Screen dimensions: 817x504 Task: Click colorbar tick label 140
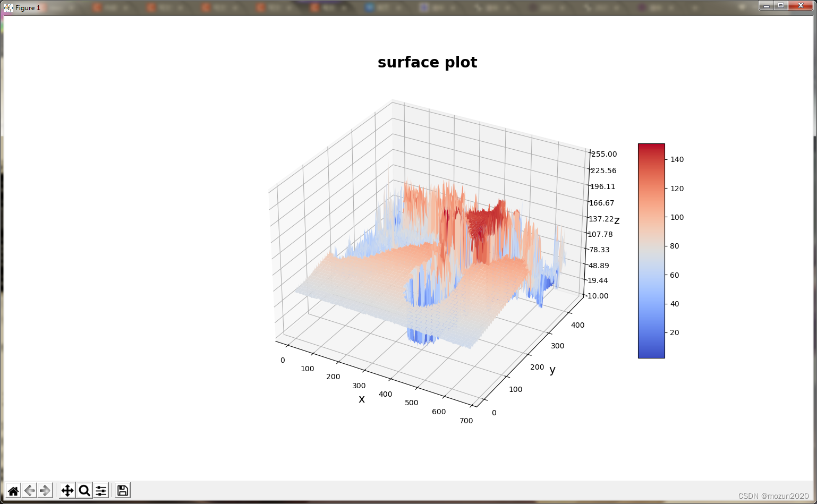(x=677, y=159)
